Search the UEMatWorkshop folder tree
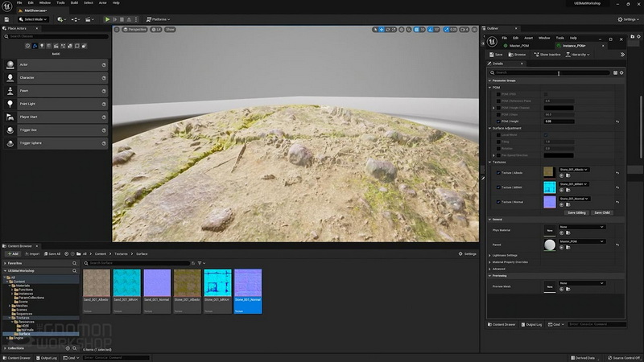 click(x=74, y=271)
